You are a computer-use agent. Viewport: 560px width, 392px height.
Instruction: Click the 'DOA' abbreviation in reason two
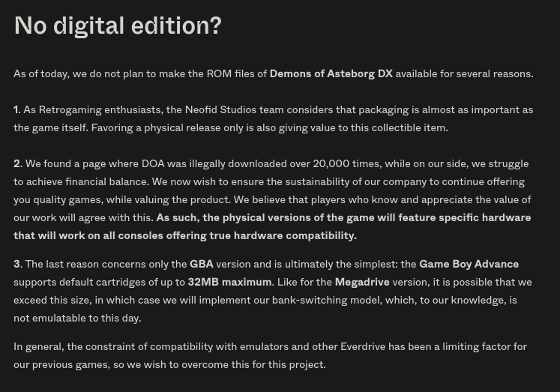[x=153, y=163]
